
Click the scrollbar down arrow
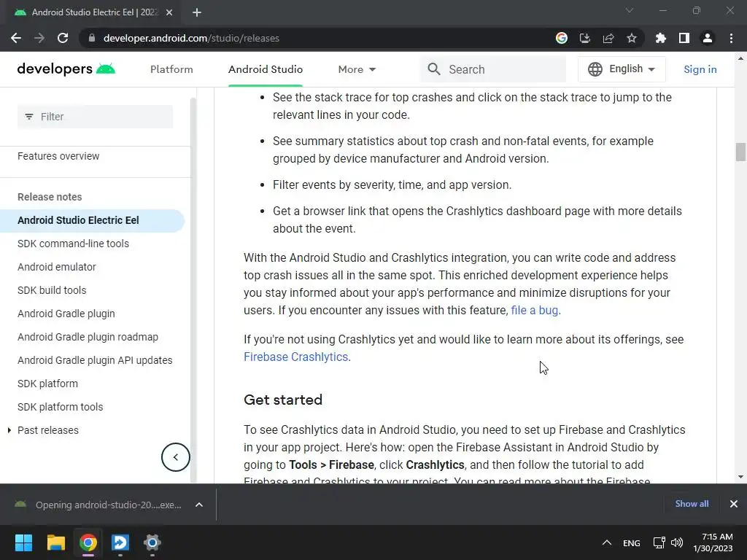[x=740, y=477]
